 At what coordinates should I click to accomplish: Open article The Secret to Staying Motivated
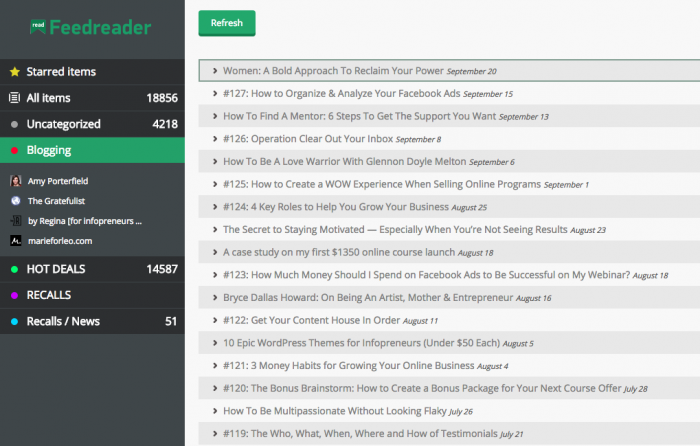tap(395, 229)
